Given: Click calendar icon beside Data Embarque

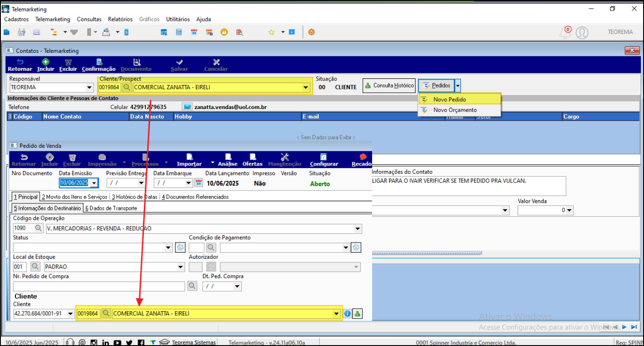Looking at the screenshot, I should click(198, 183).
